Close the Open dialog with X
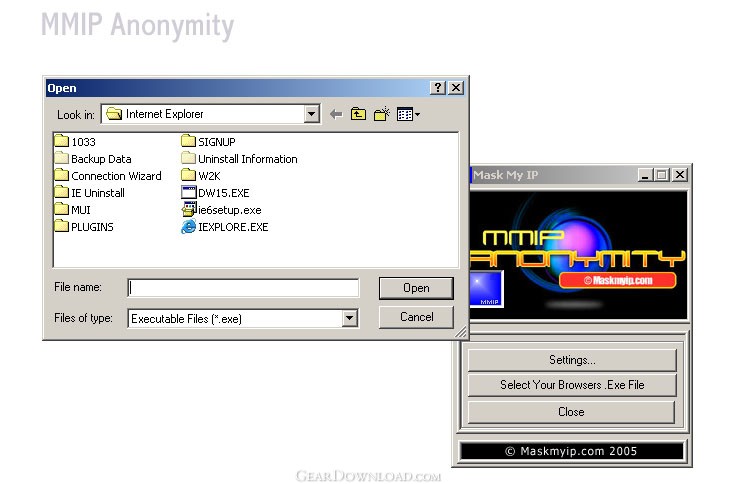The height and width of the screenshot is (484, 737). coord(456,87)
